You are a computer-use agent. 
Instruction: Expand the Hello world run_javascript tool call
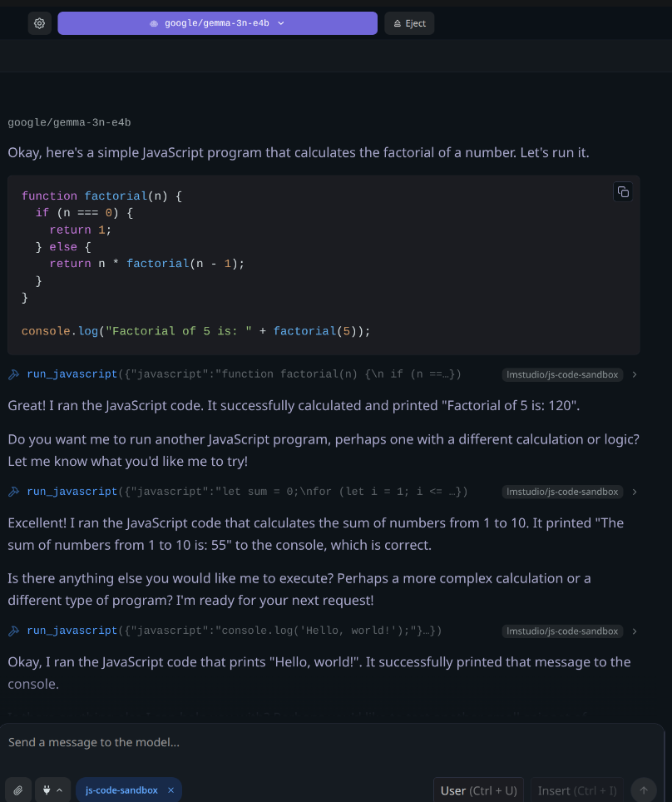coord(634,631)
